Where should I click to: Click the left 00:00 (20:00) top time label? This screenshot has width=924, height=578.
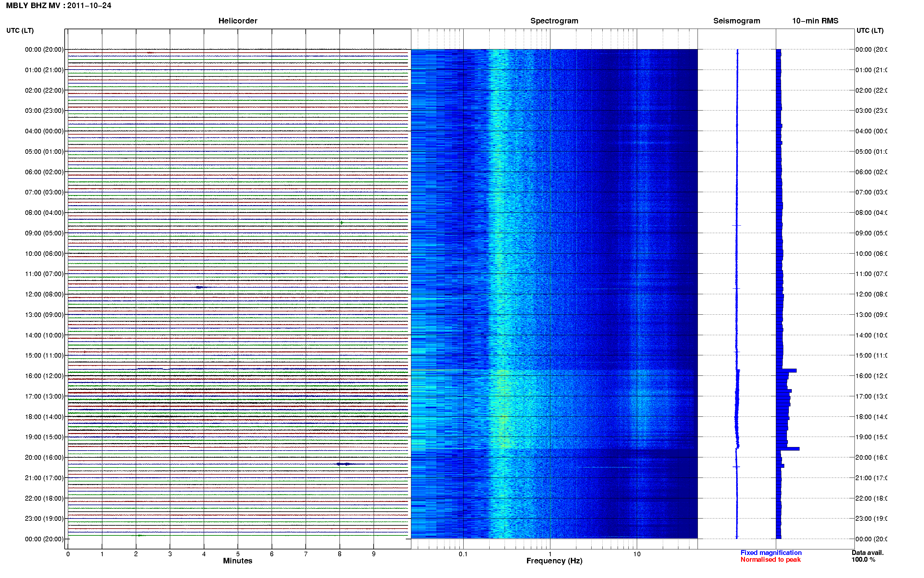tap(44, 49)
